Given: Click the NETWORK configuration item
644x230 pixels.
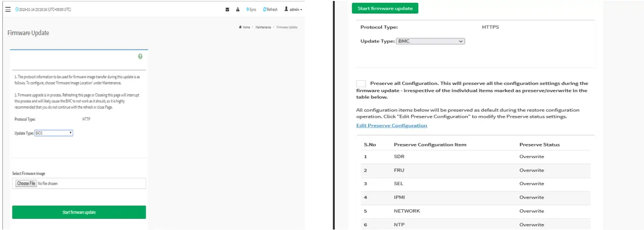Looking at the screenshot, I should pos(407,211).
